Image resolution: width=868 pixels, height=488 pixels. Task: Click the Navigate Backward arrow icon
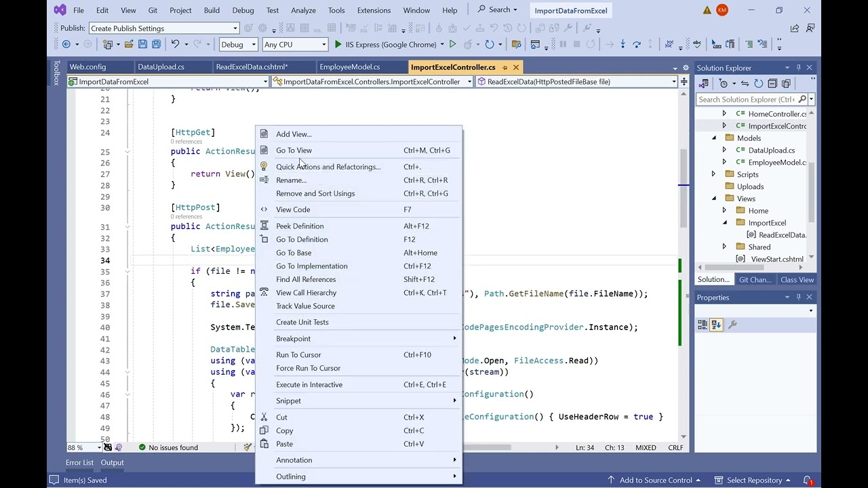(66, 44)
